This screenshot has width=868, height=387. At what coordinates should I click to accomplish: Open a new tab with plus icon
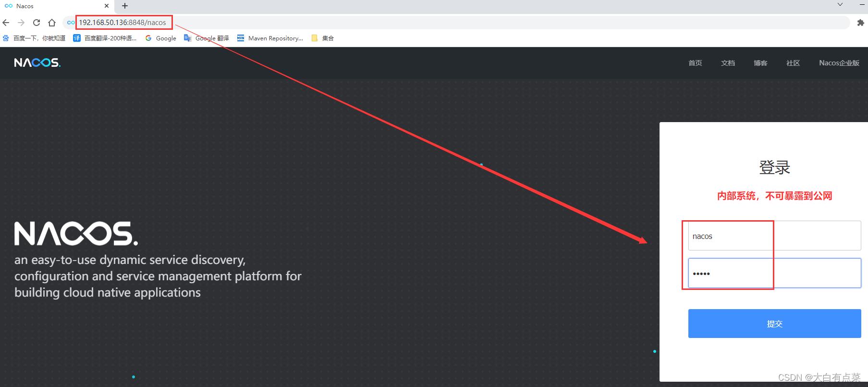click(x=125, y=6)
